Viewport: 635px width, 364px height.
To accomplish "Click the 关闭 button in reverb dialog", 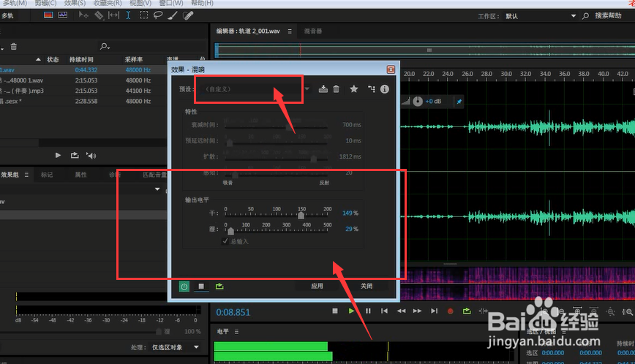I will 367,286.
